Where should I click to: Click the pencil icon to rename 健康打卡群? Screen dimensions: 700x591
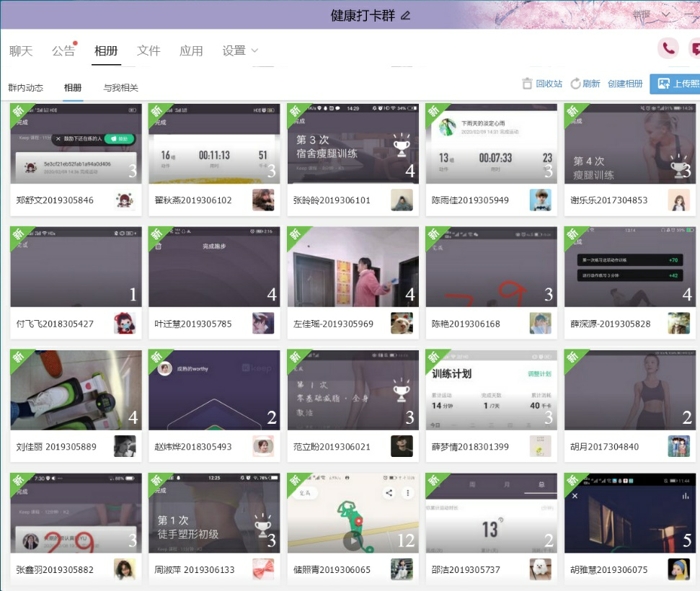tap(405, 15)
